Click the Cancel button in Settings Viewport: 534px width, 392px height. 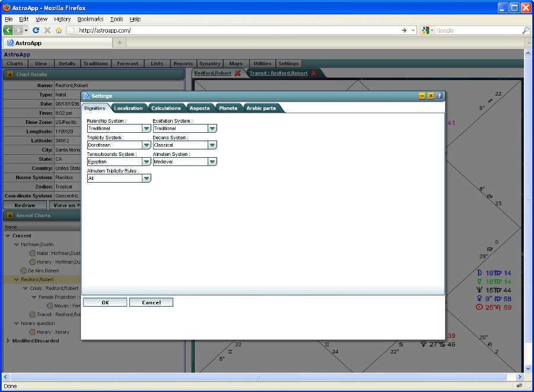[x=151, y=302]
